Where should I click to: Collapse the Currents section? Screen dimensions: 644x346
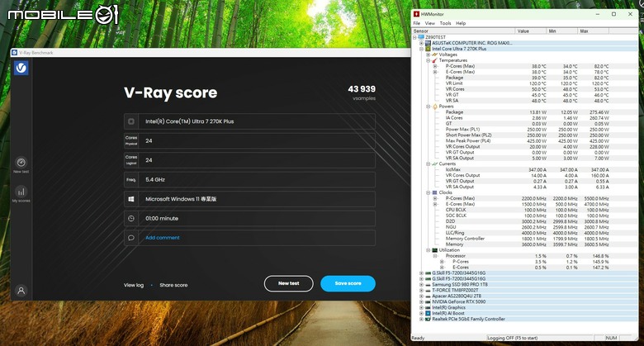428,164
